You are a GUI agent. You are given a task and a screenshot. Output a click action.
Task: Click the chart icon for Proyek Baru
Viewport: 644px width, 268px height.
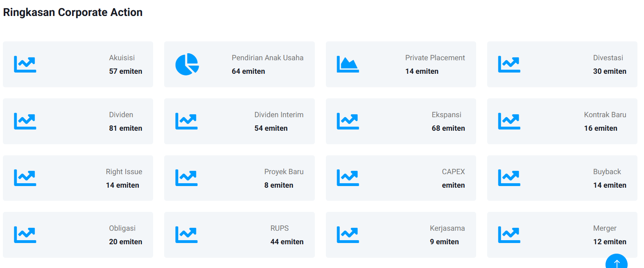186,178
